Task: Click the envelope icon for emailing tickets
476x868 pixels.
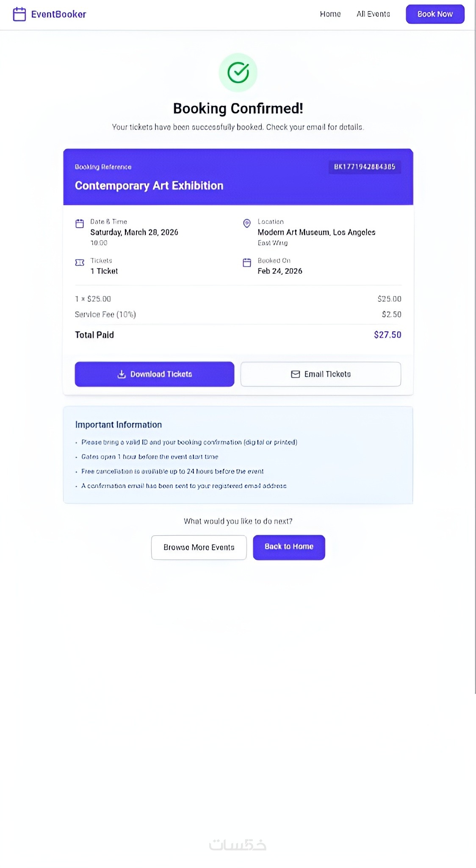Action: click(x=296, y=374)
